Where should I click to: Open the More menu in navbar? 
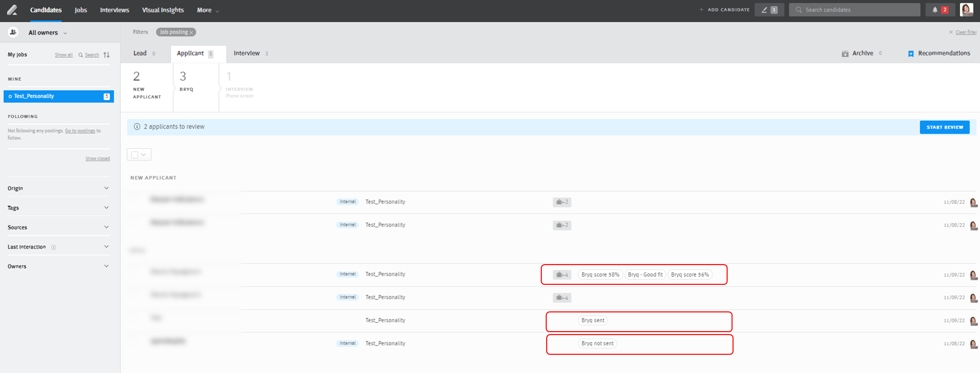click(x=208, y=10)
